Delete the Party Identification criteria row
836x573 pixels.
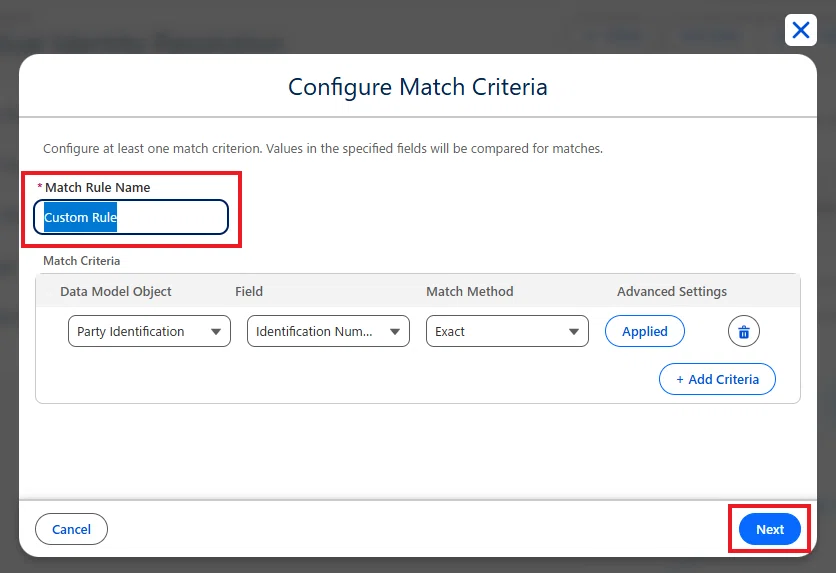click(x=744, y=332)
